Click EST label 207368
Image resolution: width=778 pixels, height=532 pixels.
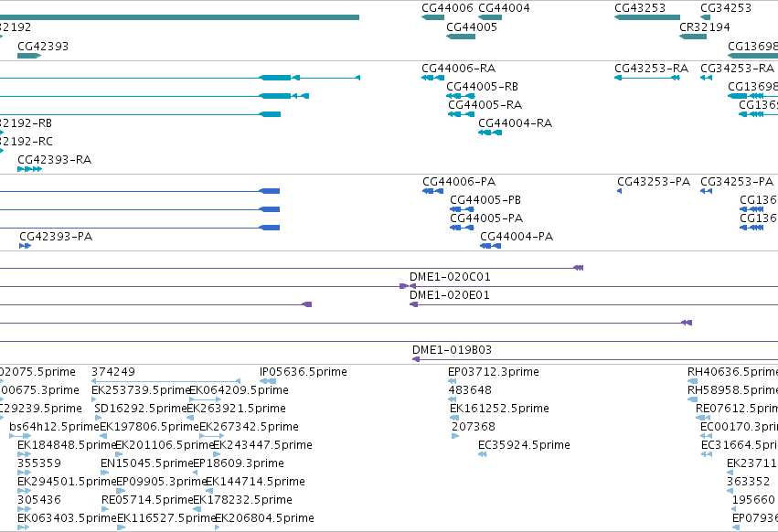[474, 427]
